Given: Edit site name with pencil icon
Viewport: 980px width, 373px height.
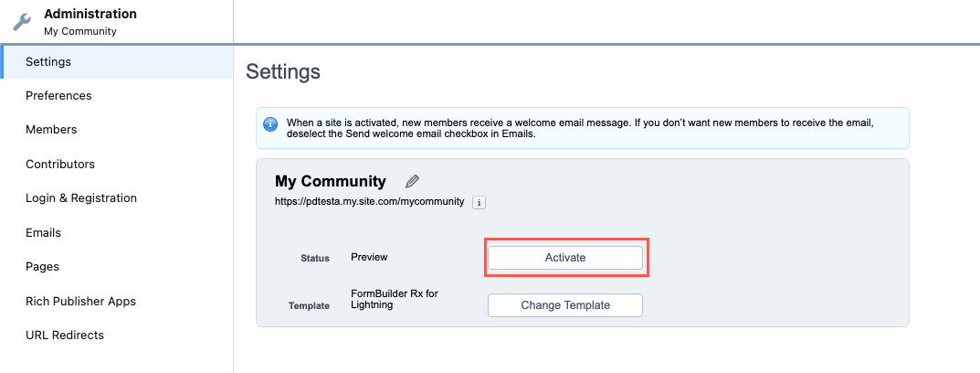Looking at the screenshot, I should [412, 182].
